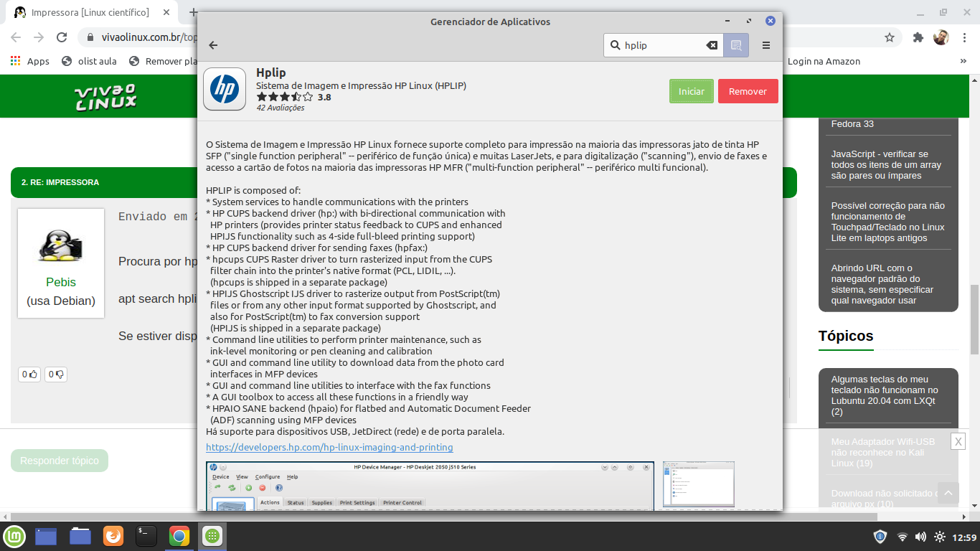Enlarge the main HP Device Manager screenshot
980x551 pixels.
click(x=430, y=486)
